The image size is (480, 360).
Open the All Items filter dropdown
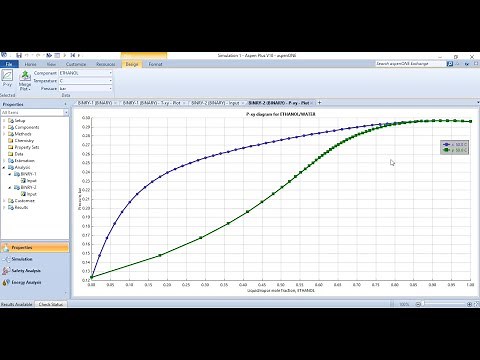pyautogui.click(x=66, y=113)
